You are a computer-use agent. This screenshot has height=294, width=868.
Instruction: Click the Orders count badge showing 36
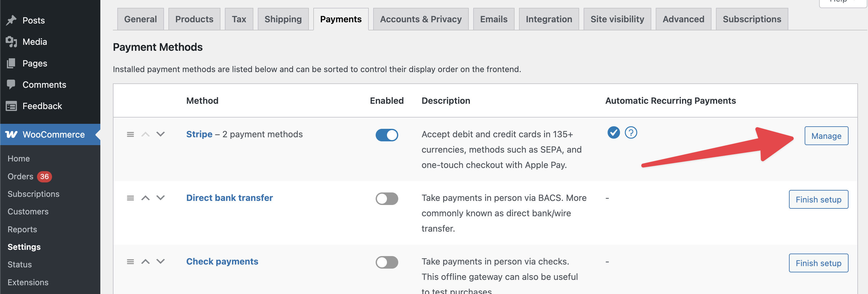point(45,176)
